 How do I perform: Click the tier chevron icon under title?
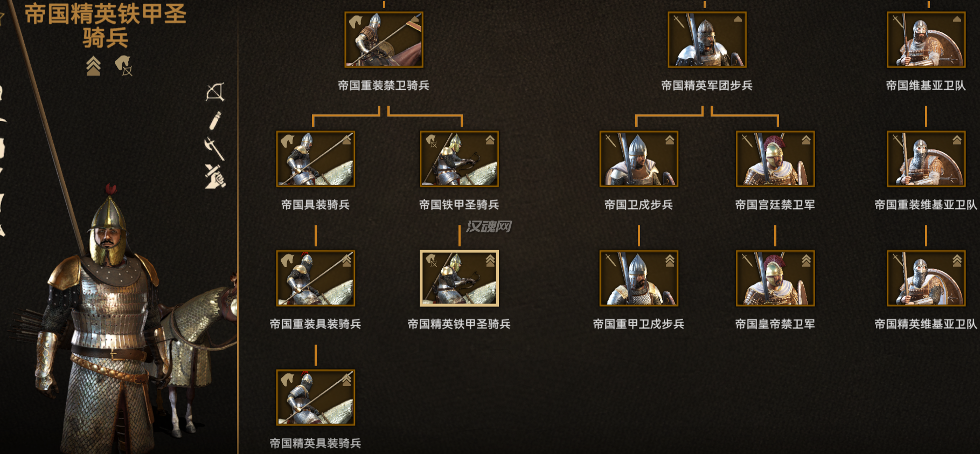(x=93, y=66)
